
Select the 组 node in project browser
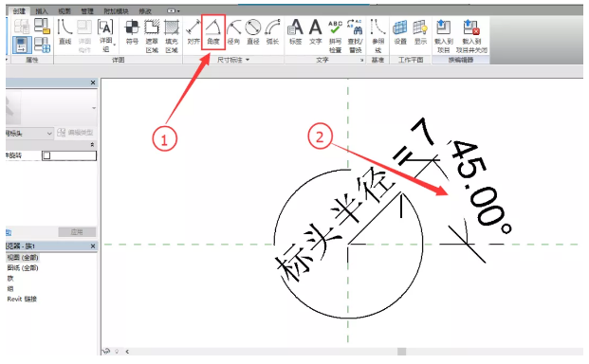point(10,289)
